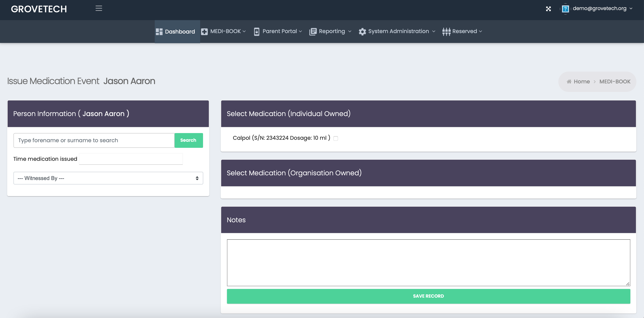644x318 pixels.
Task: Click the fullscreen expand icon
Action: pyautogui.click(x=548, y=9)
